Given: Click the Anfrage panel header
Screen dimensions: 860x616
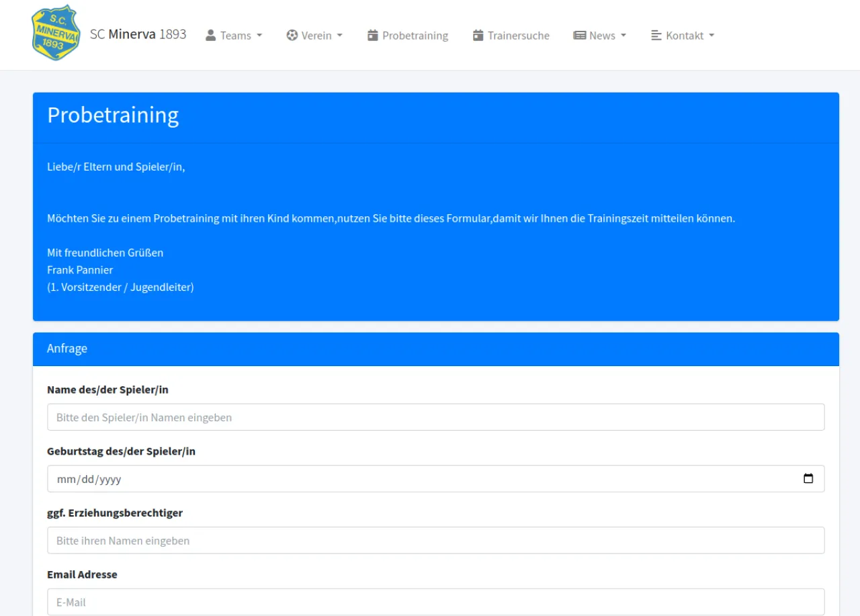Looking at the screenshot, I should tap(436, 349).
